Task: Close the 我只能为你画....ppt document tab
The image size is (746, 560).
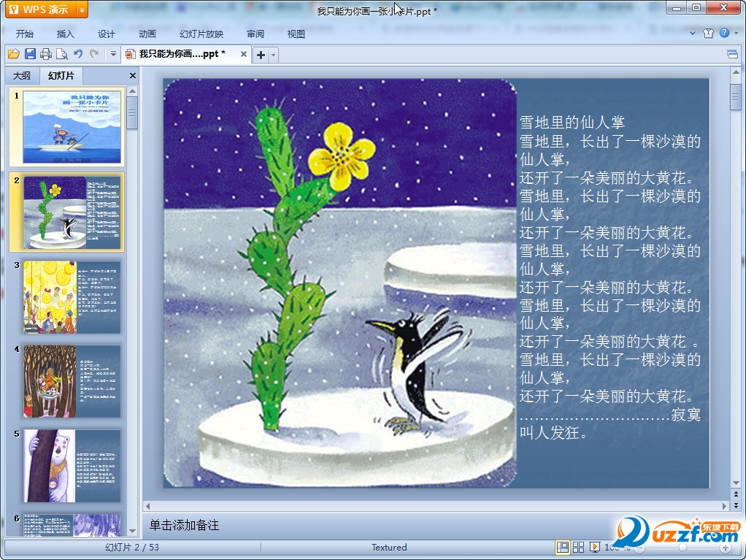Action: [244, 54]
